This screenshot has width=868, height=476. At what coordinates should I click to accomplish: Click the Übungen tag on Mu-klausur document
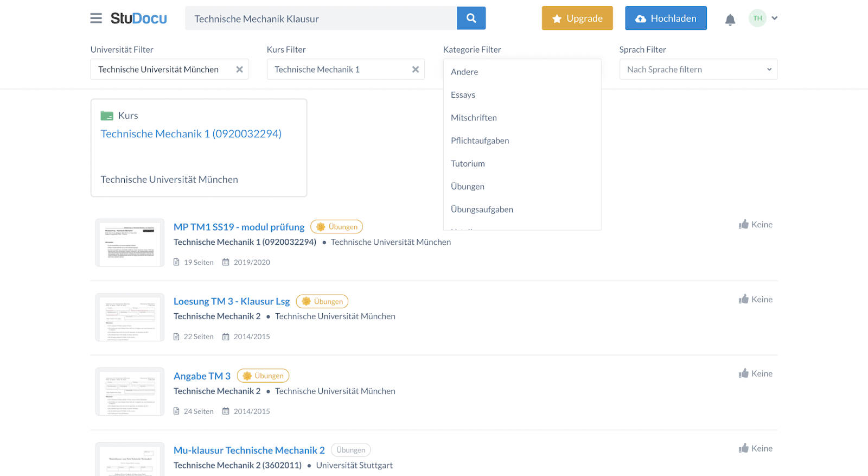click(x=350, y=450)
